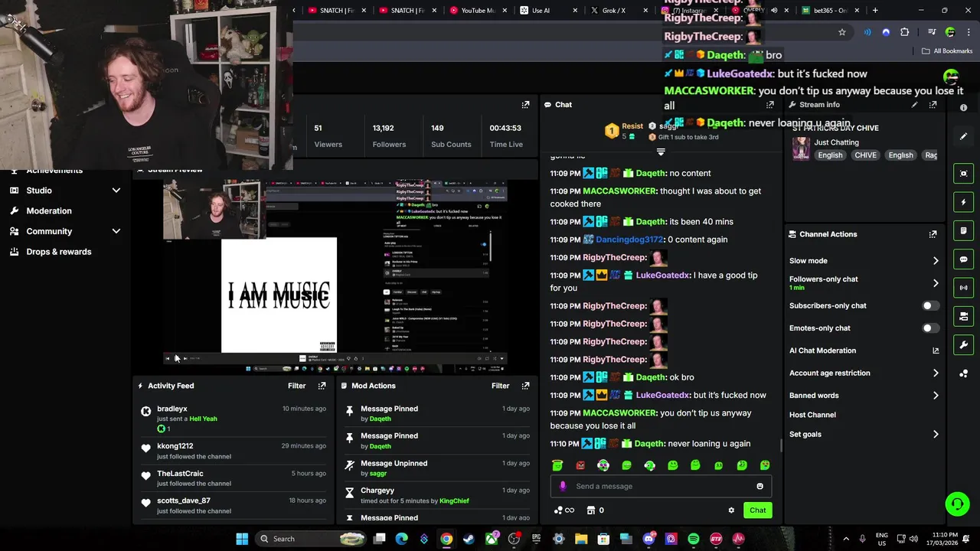The height and width of the screenshot is (551, 980).
Task: Click the pencil quick action in the right sidebar
Action: [x=964, y=136]
